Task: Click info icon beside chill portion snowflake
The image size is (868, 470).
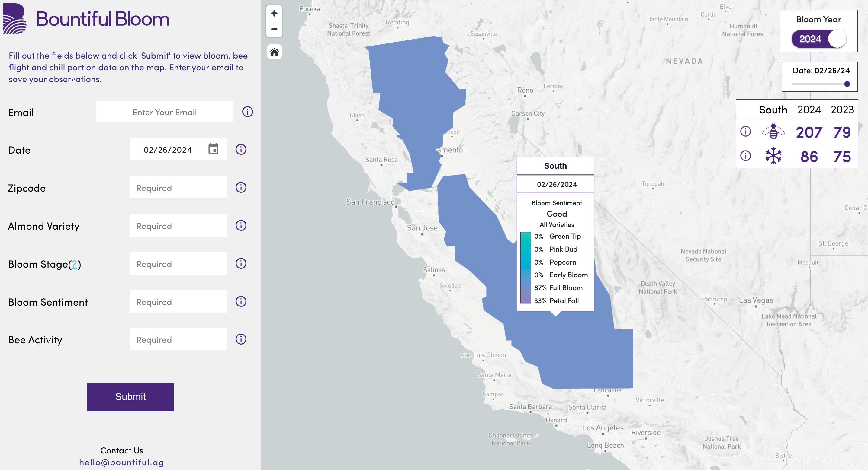Action: [745, 156]
